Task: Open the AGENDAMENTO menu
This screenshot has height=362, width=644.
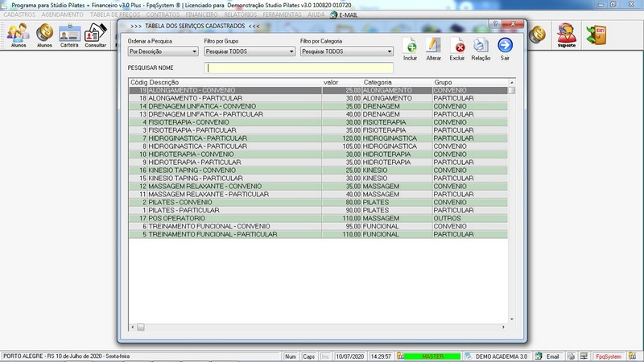Action: point(63,14)
